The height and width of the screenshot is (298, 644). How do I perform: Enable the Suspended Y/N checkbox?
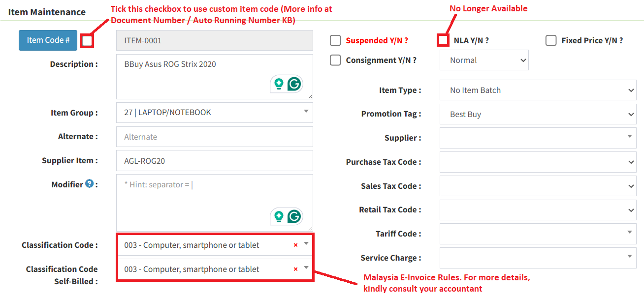pyautogui.click(x=335, y=40)
